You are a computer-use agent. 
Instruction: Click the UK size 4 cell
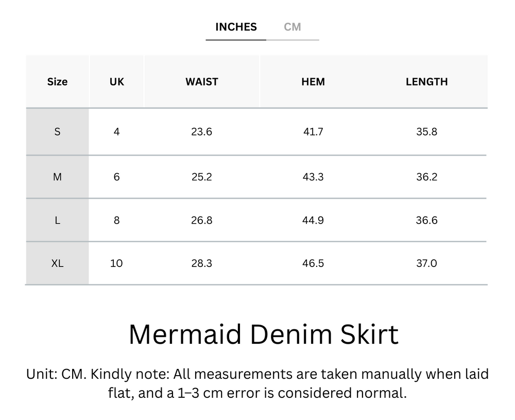pyautogui.click(x=116, y=131)
